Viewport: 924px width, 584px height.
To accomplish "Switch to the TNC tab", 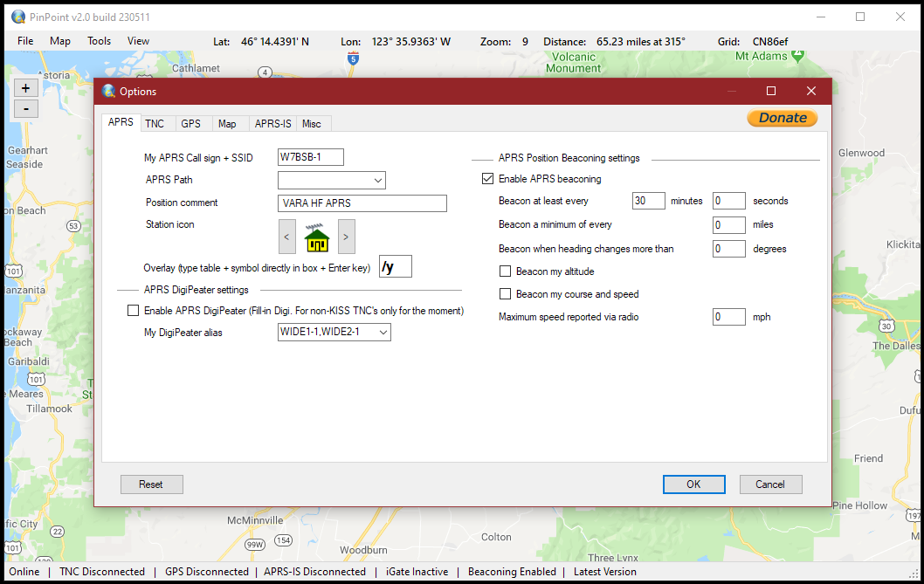I will [157, 123].
